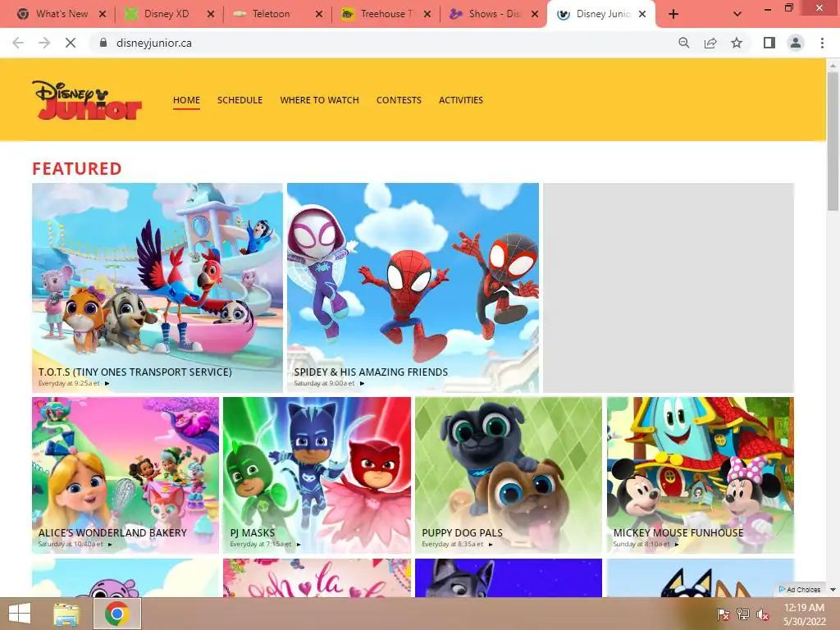Viewport: 840px width, 630px height.
Task: Open the pink 'la' script show tile
Action: point(317,577)
